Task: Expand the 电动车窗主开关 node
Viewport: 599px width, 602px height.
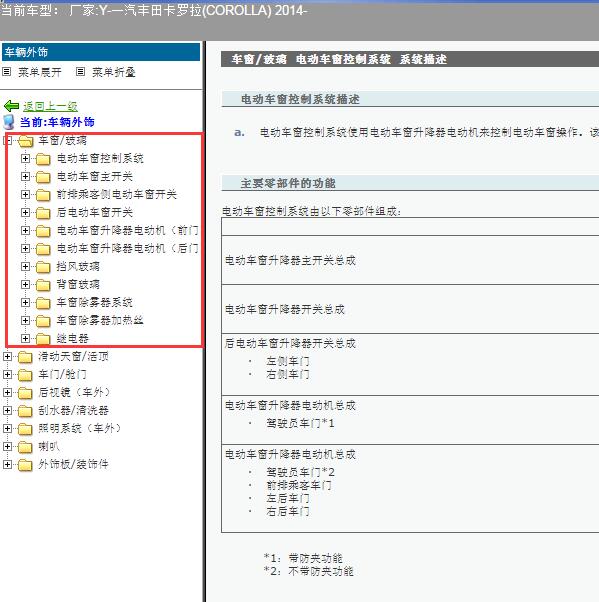Action: pyautogui.click(x=25, y=176)
